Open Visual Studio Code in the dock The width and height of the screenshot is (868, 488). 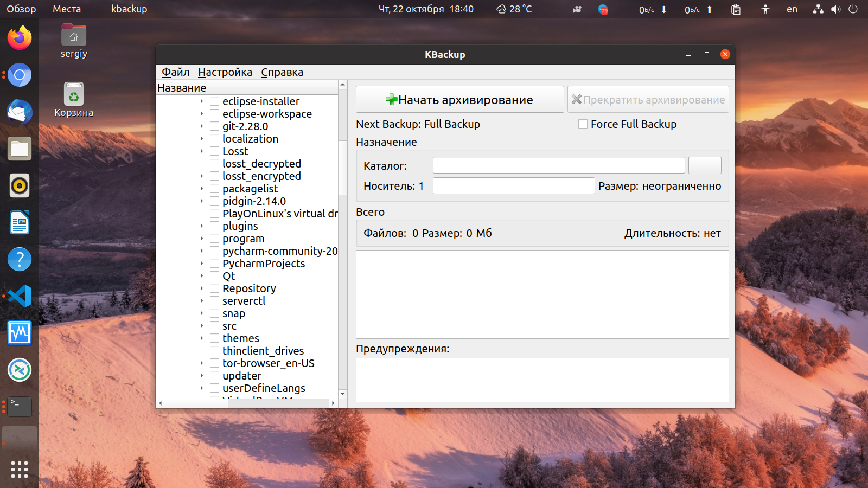coord(20,296)
